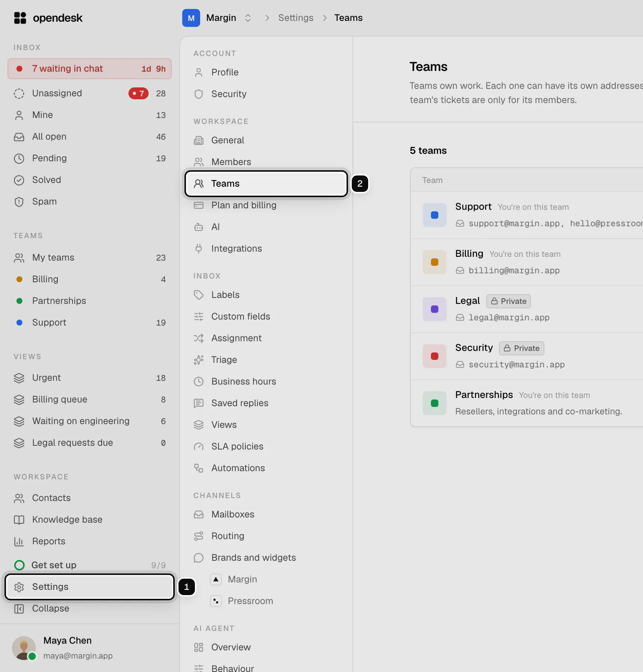Click the Security team red color tile
The image size is (643, 672).
pos(435,356)
